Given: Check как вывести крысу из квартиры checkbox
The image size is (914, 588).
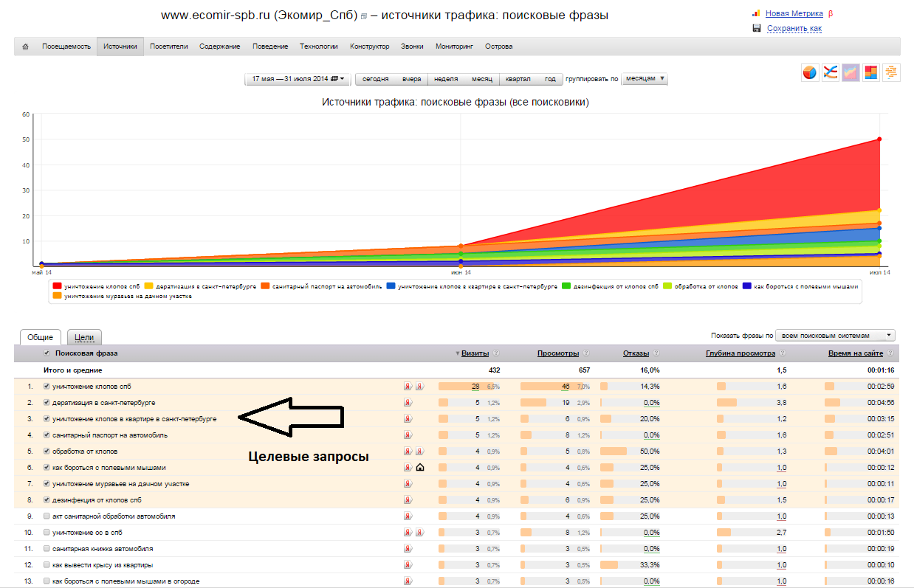Looking at the screenshot, I should pos(47,564).
